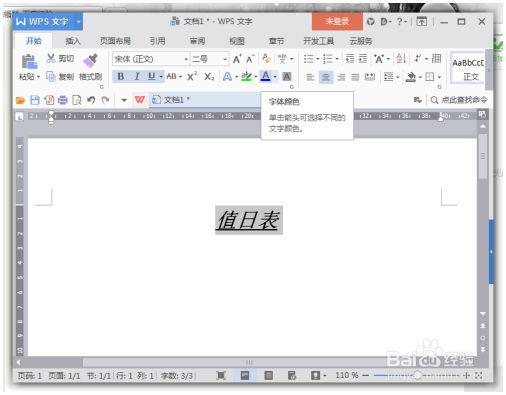Open the font color dropdown arrow
506x395 pixels.
(275, 77)
